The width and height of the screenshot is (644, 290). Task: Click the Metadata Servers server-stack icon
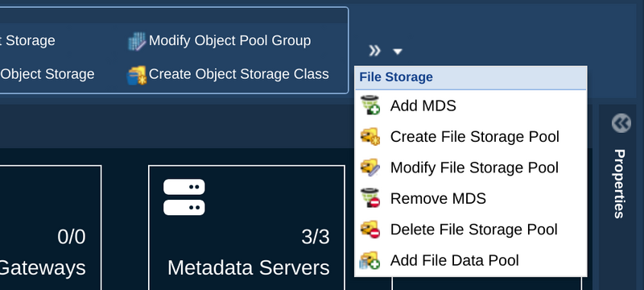[x=184, y=197]
